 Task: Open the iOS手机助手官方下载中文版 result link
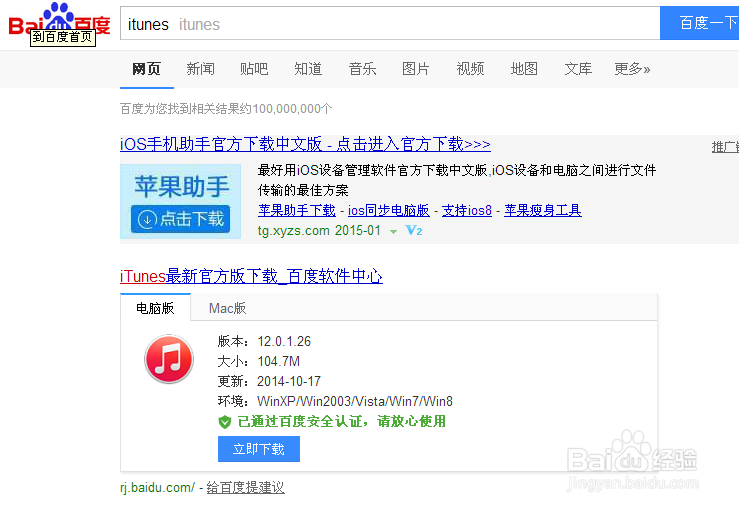coord(305,144)
